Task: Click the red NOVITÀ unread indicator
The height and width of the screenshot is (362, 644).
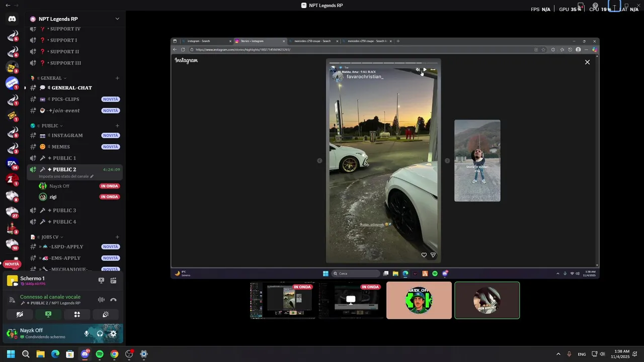Action: tap(12, 264)
